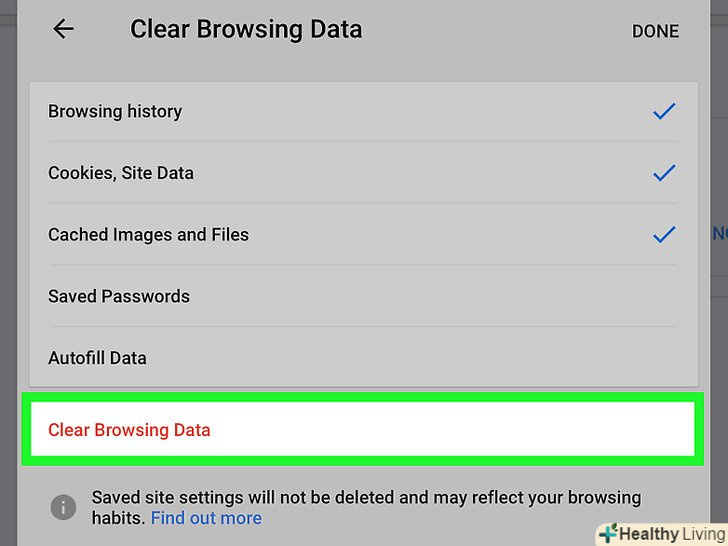Click the Healthy Living watermark text

click(x=672, y=534)
